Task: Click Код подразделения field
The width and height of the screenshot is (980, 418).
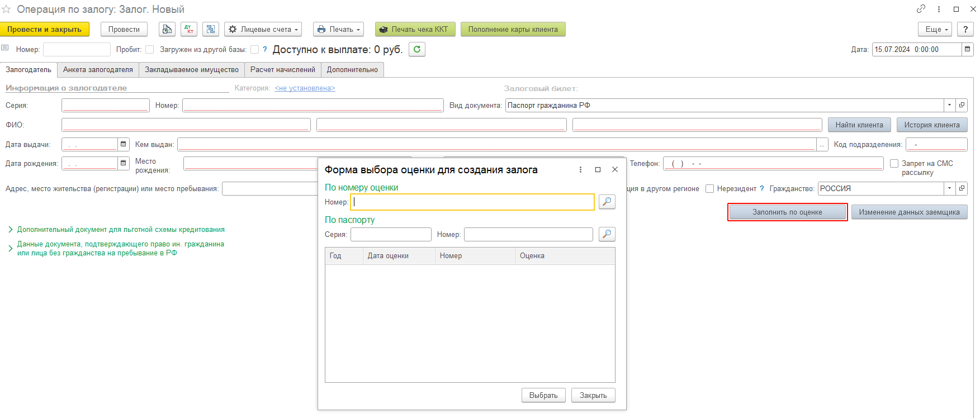Action: (936, 144)
